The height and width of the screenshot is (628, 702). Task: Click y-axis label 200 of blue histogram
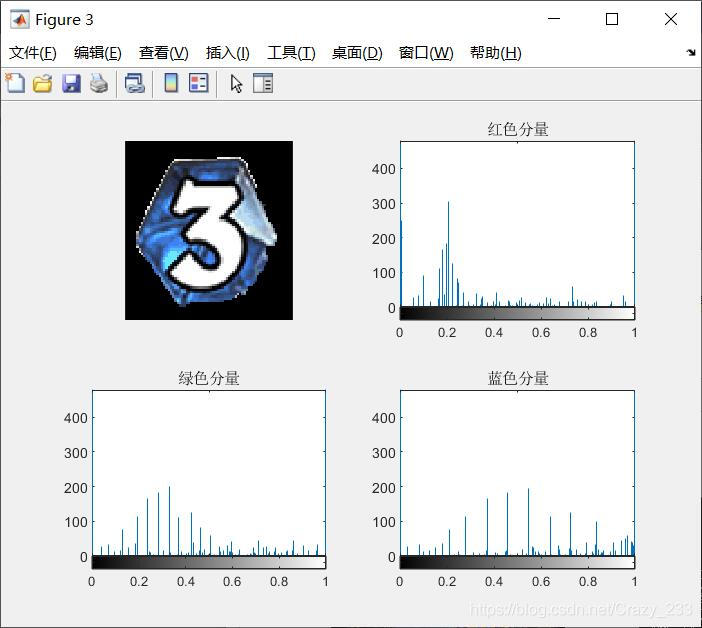pos(384,488)
